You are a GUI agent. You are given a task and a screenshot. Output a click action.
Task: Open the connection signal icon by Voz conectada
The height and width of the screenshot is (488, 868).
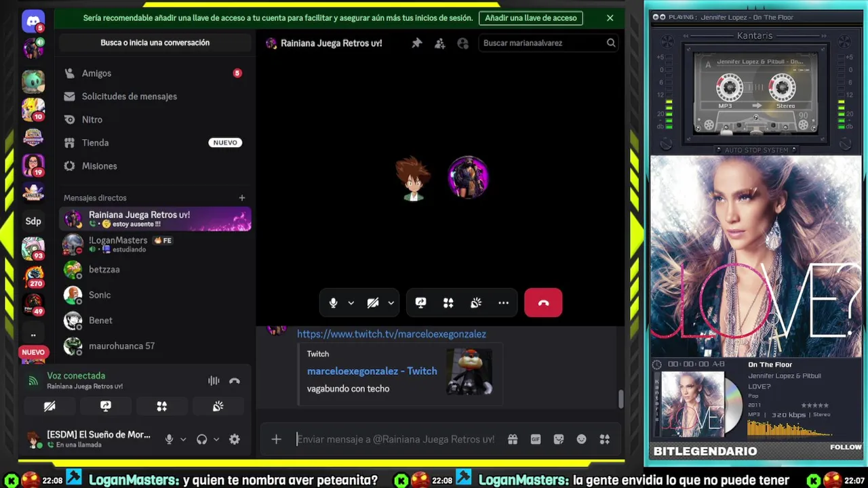[x=33, y=381]
